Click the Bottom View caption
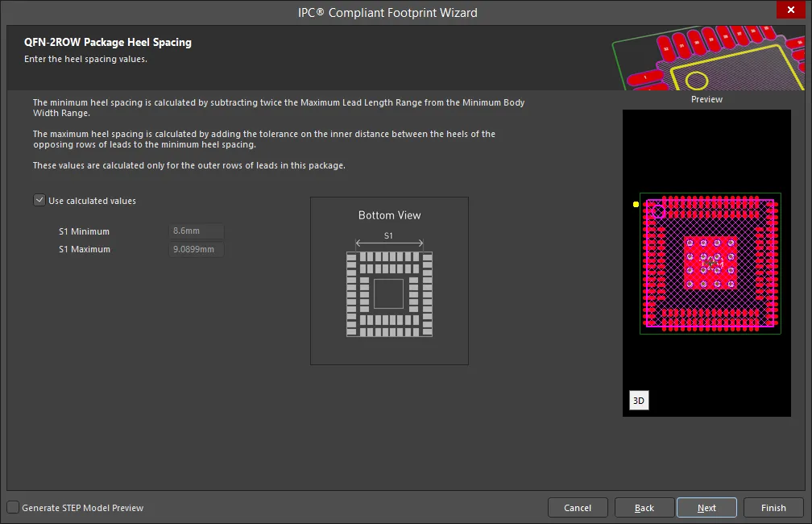This screenshot has height=524, width=812. tap(389, 215)
